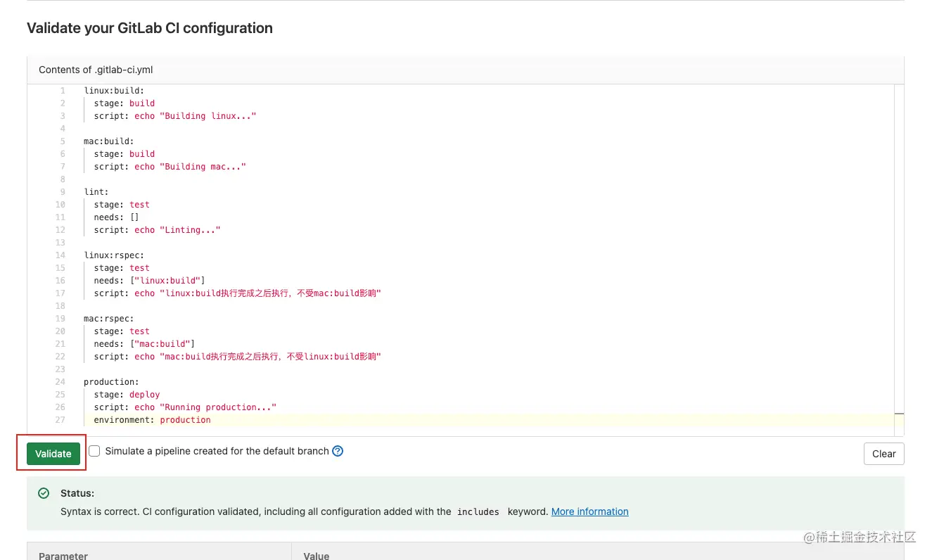Click the Clear button
932x560 pixels.
[883, 454]
